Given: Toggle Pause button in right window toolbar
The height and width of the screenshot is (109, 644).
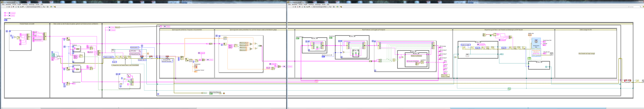Looking at the screenshot, I should 300,7.
